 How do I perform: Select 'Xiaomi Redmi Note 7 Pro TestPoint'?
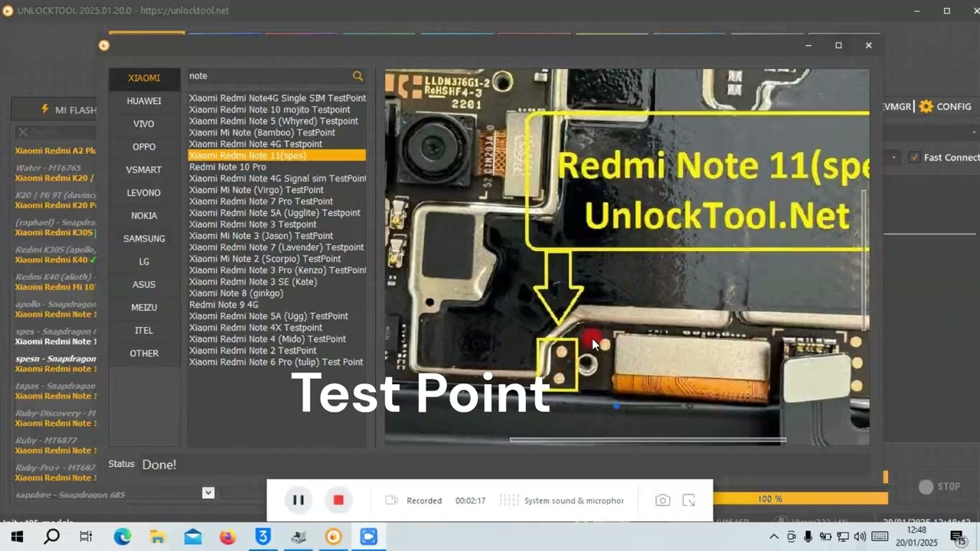click(x=277, y=201)
